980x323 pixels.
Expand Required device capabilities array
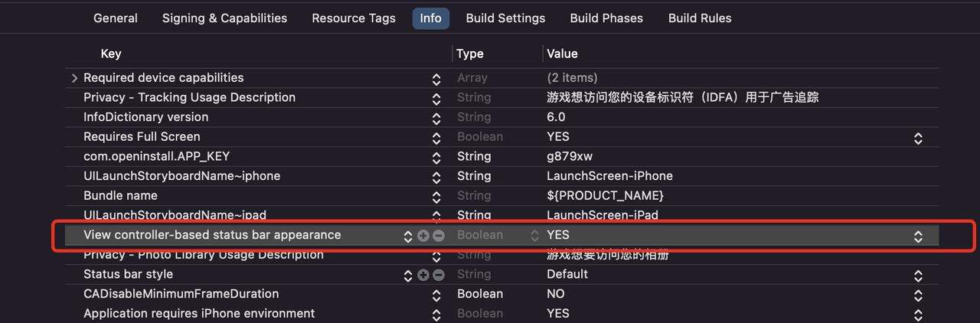[x=74, y=78]
